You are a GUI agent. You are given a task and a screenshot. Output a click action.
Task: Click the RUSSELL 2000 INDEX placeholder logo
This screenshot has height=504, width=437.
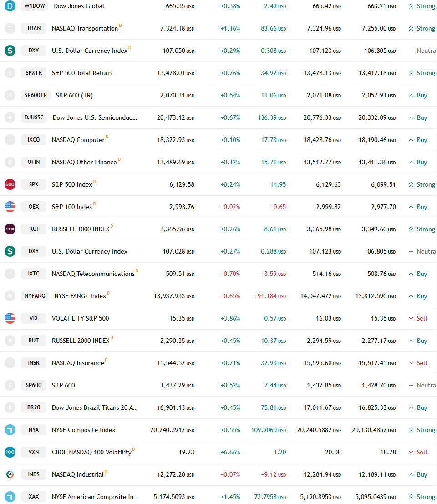click(x=10, y=341)
